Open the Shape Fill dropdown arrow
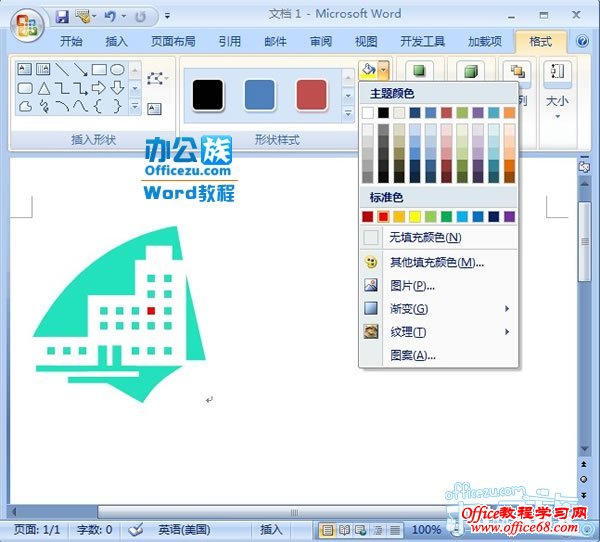600x542 pixels. [383, 70]
